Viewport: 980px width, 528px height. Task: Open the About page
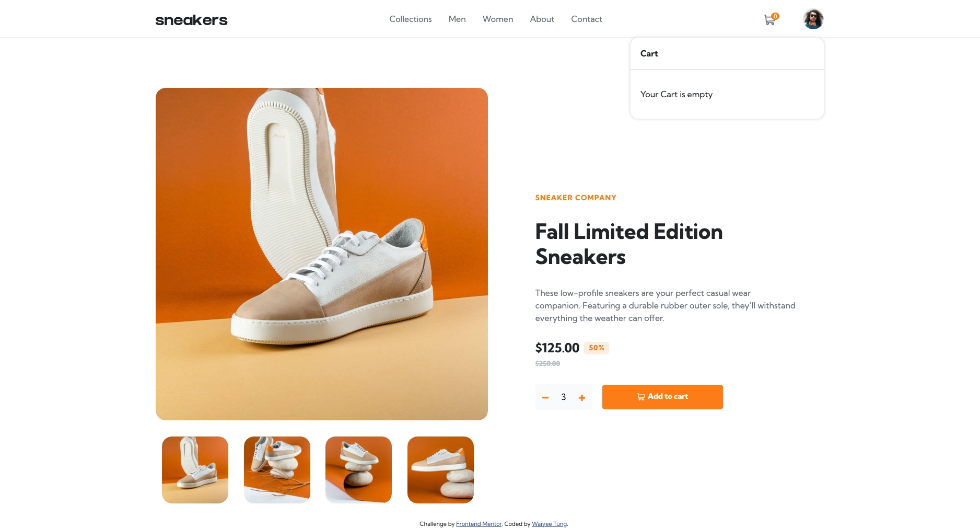click(542, 19)
